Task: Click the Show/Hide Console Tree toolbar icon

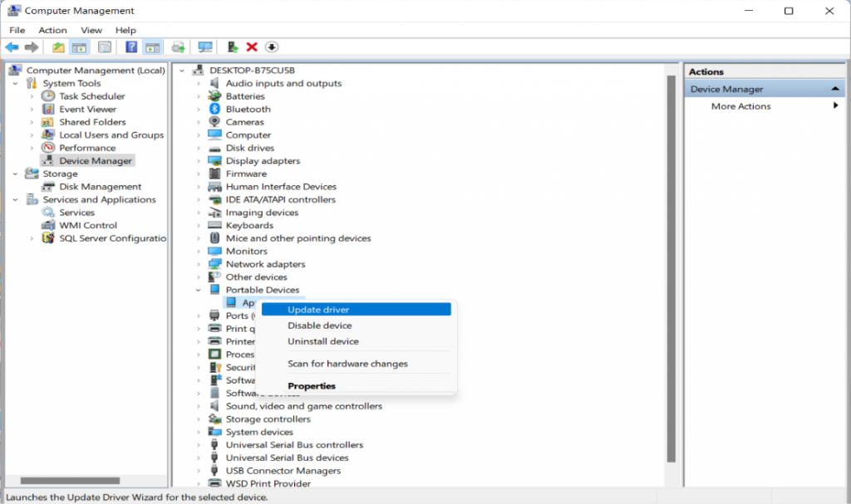Action: click(x=79, y=47)
